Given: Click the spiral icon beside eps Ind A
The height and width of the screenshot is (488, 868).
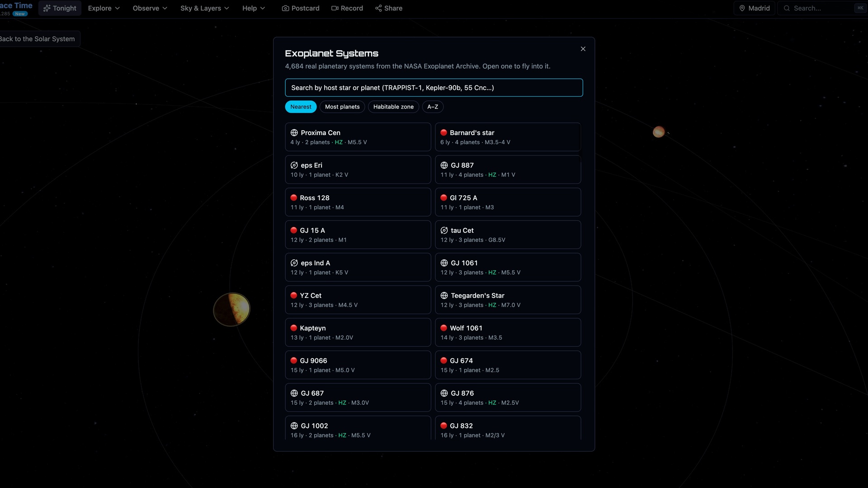Looking at the screenshot, I should coord(294,263).
